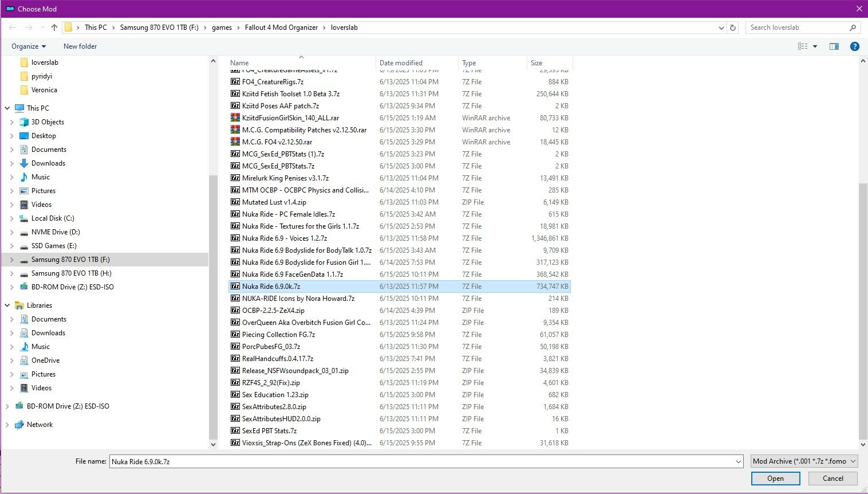Image resolution: width=868 pixels, height=494 pixels.
Task: Click the Samsung 870 EVO 1TB (F:) breadcrumb
Action: click(x=159, y=28)
